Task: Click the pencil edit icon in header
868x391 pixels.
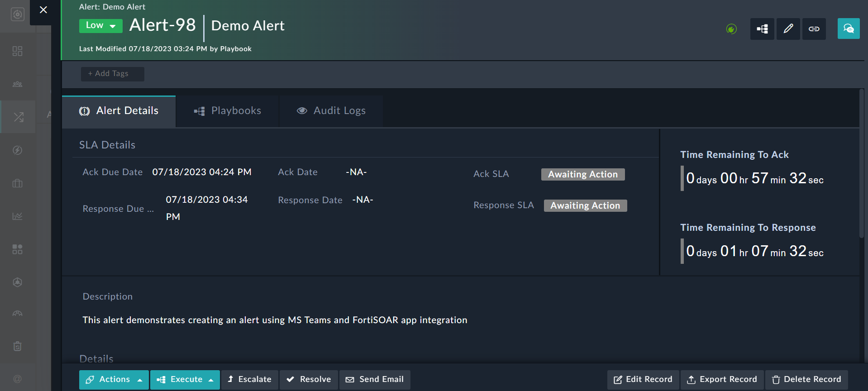Action: click(788, 29)
